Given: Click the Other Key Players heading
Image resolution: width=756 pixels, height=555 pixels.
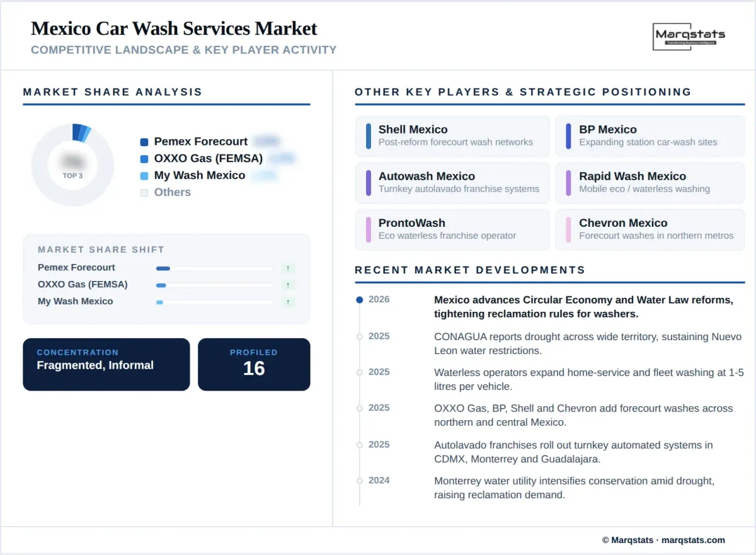Looking at the screenshot, I should (x=523, y=92).
